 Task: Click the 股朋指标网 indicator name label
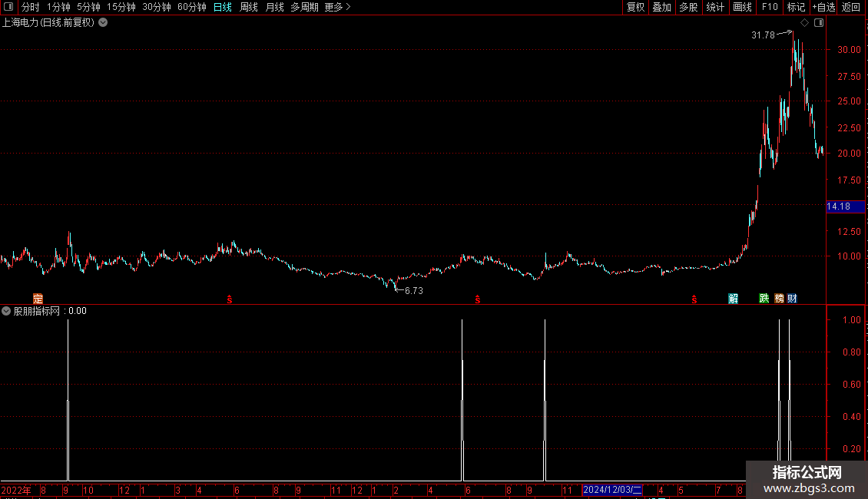pyautogui.click(x=37, y=311)
